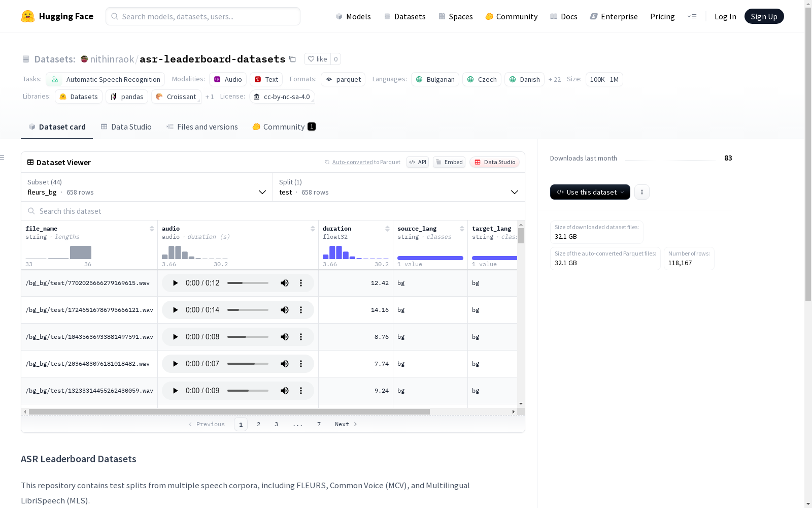Open more options for the 0:08 audio player
The height and width of the screenshot is (508, 812).
[x=301, y=337]
